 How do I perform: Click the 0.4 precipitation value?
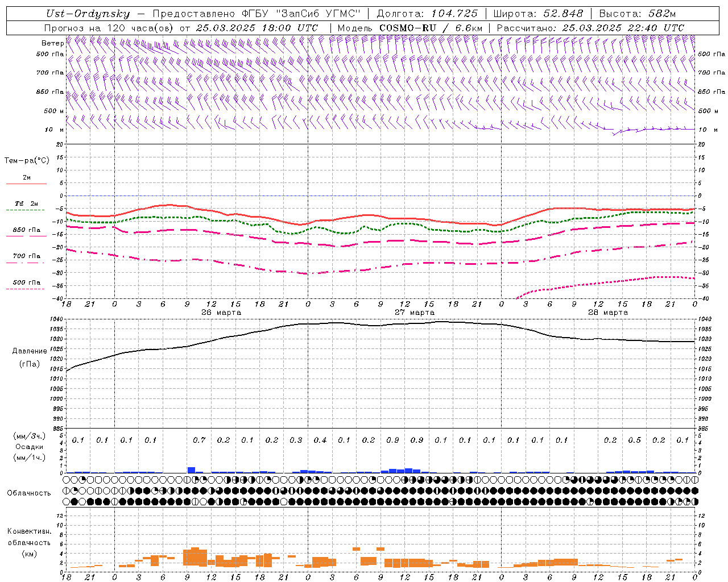[x=320, y=440]
